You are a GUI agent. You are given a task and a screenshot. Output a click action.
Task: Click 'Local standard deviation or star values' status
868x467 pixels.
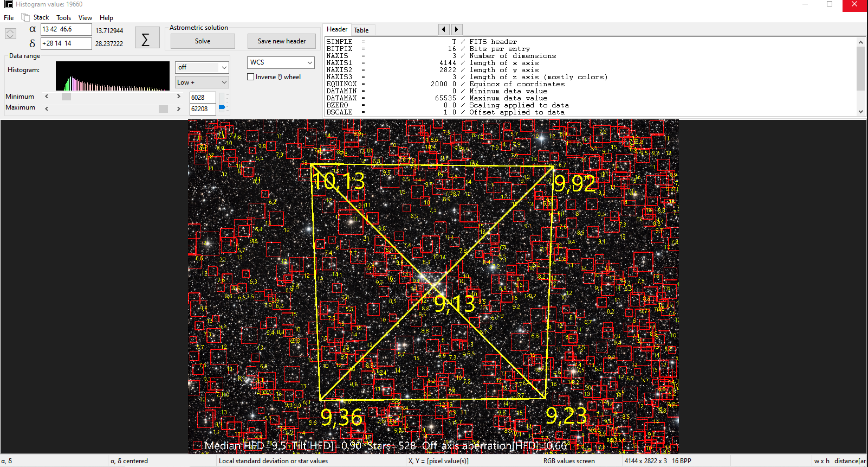(273, 461)
